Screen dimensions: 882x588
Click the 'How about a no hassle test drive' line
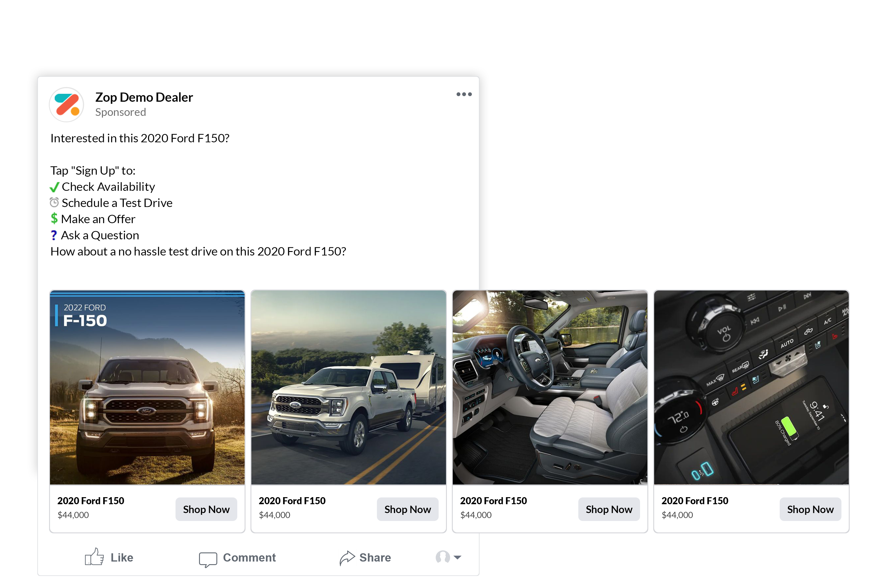198,252
